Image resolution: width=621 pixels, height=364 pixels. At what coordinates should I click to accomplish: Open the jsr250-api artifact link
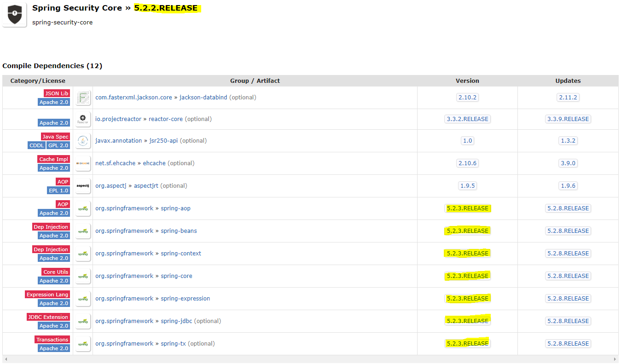(x=164, y=141)
